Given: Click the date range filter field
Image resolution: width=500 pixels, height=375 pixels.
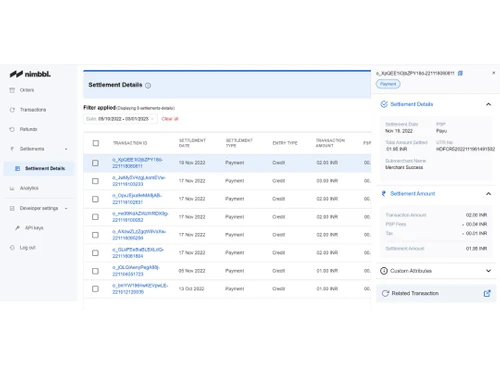Looking at the screenshot, I should pyautogui.click(x=120, y=119).
